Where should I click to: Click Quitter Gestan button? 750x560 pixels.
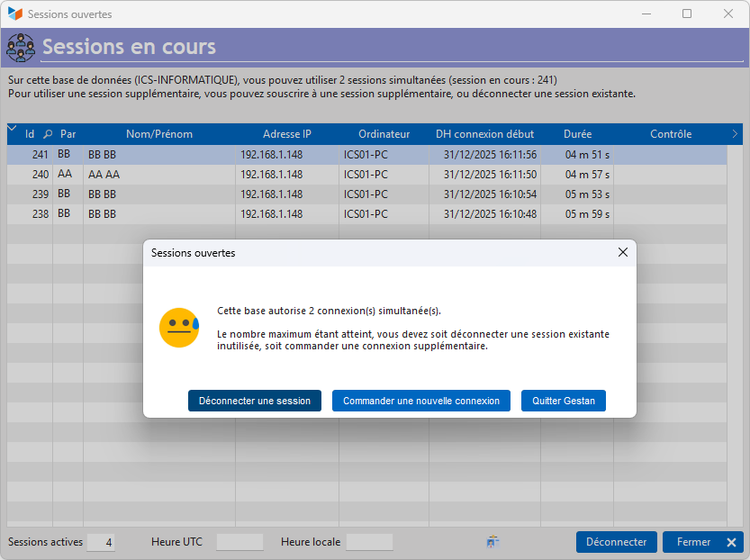pos(564,401)
